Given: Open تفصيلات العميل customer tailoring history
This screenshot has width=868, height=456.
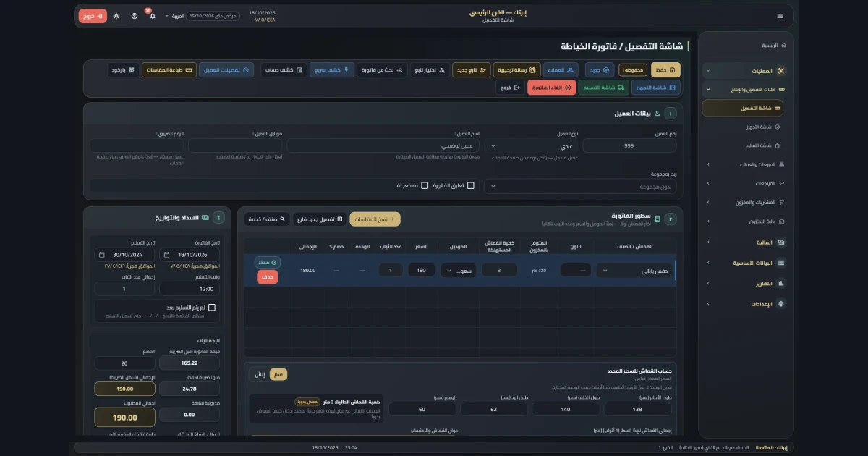Looking at the screenshot, I should pyautogui.click(x=228, y=70).
